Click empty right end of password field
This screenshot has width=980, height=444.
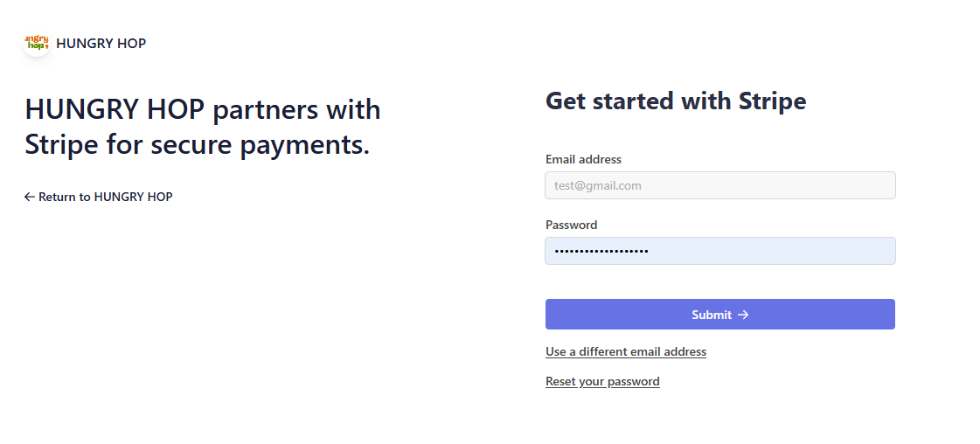(x=857, y=251)
